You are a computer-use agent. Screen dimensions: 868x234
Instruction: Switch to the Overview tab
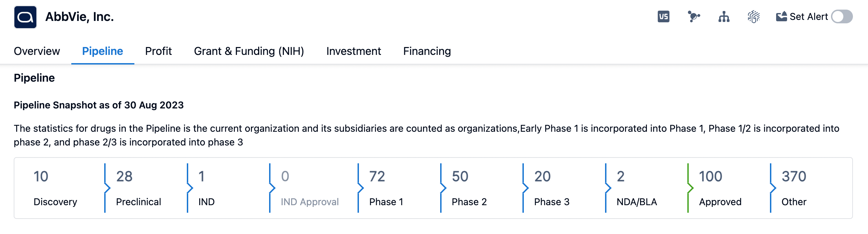pyautogui.click(x=37, y=51)
